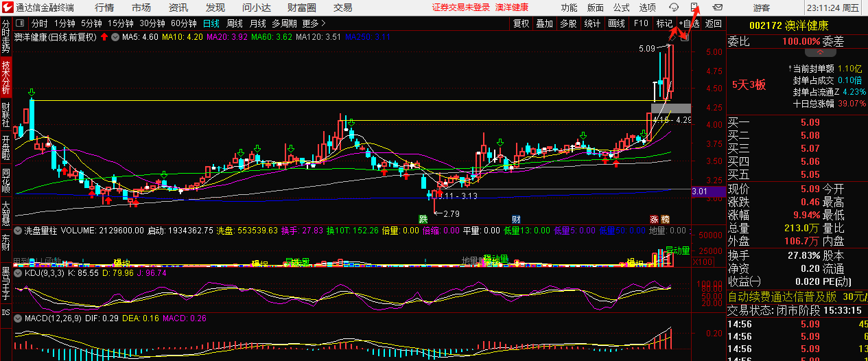Click the 游客 user account button

tap(762, 8)
